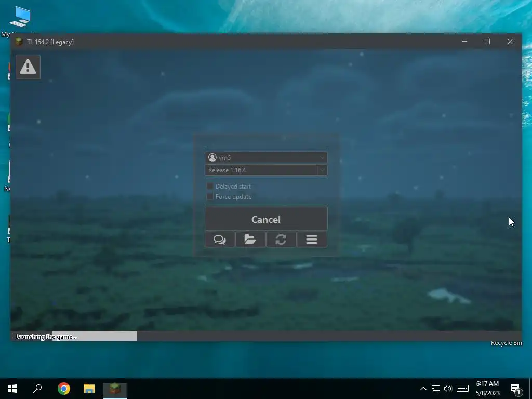Open the notification center icon
This screenshot has height=399, width=532.
tap(515, 389)
